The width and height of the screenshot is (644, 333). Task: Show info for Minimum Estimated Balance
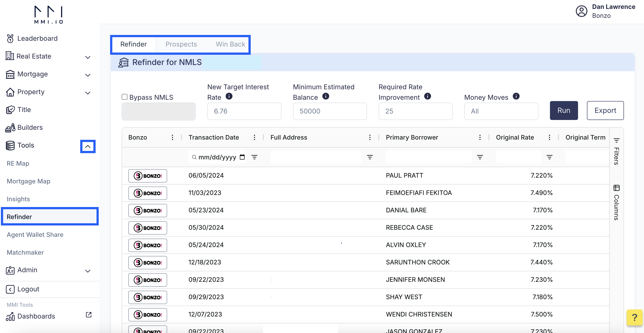pos(326,96)
